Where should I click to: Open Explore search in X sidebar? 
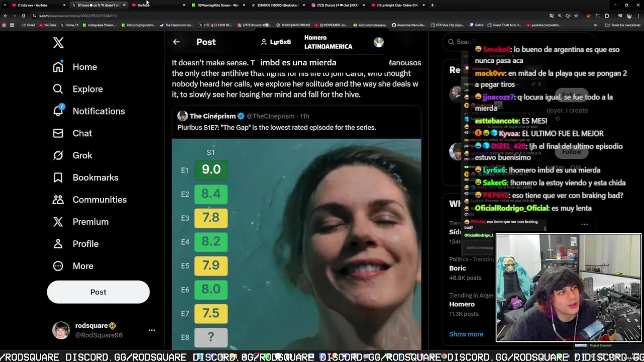click(78, 89)
